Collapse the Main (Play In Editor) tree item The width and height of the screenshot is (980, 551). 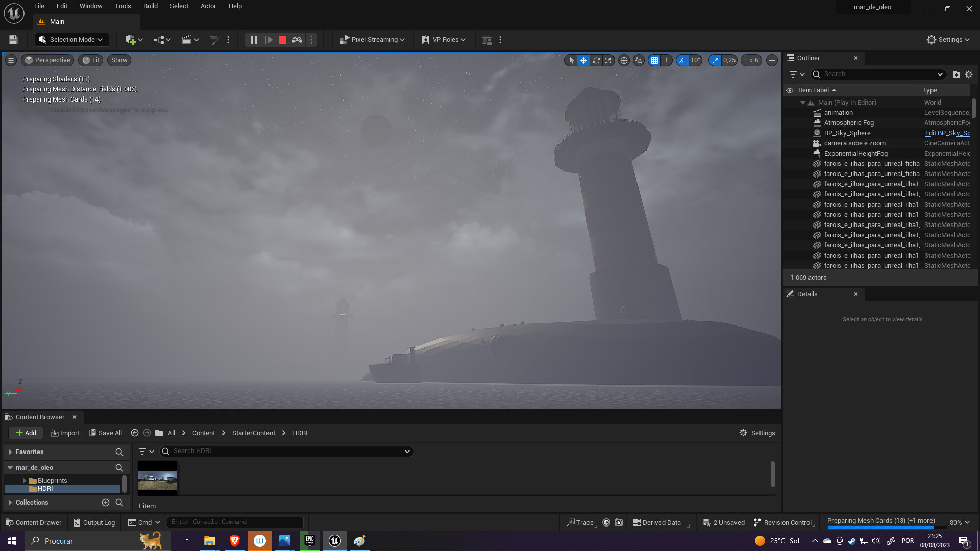[802, 102]
